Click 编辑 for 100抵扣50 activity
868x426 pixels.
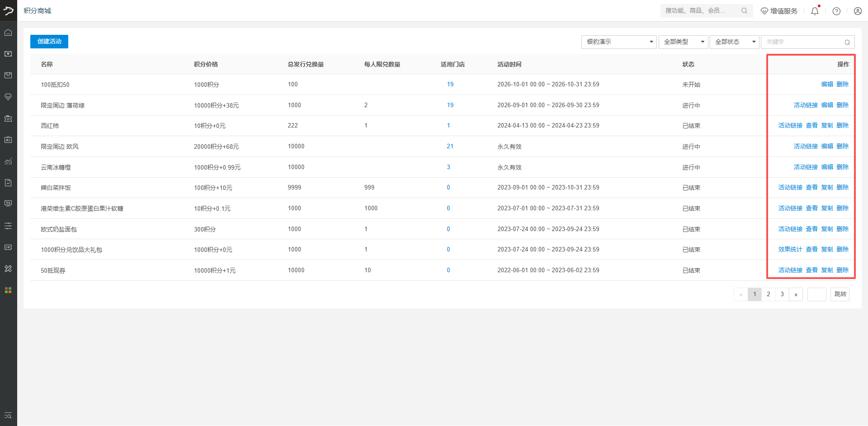[x=827, y=85]
